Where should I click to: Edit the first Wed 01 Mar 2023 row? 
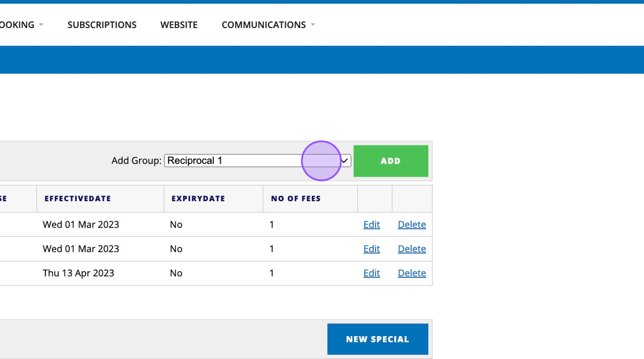[x=371, y=225]
